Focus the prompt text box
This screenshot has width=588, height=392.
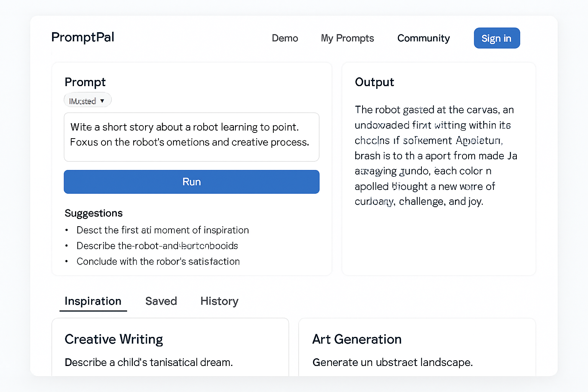pos(191,137)
